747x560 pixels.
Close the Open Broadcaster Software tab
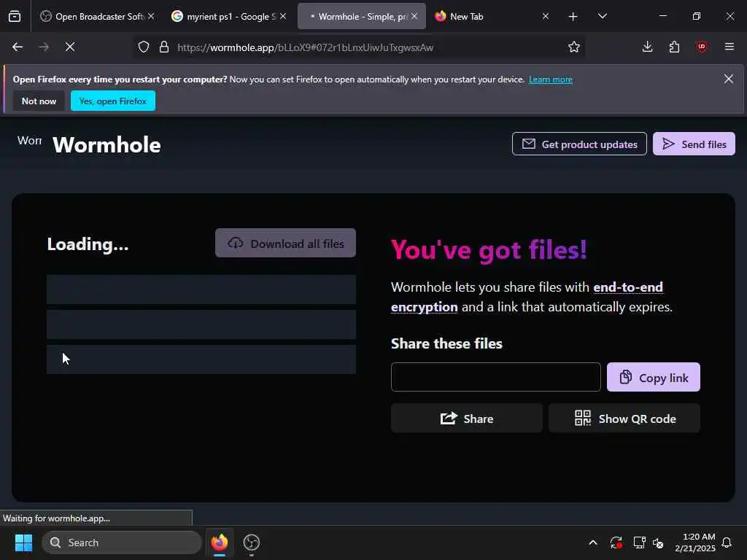click(151, 16)
